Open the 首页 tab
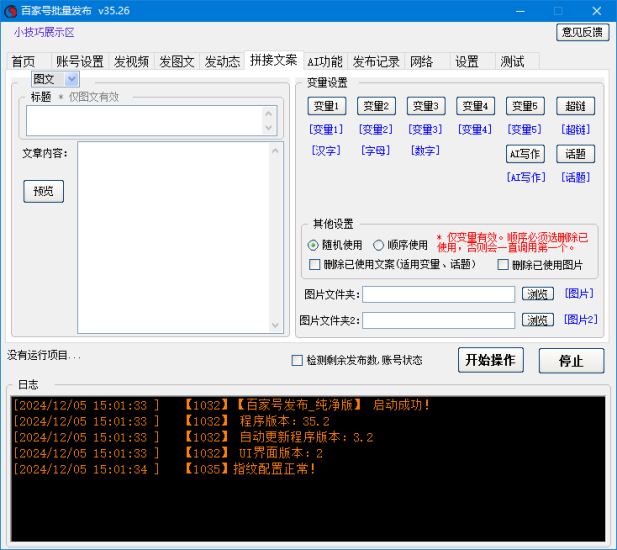Screen dimensions: 617x550 [29, 61]
